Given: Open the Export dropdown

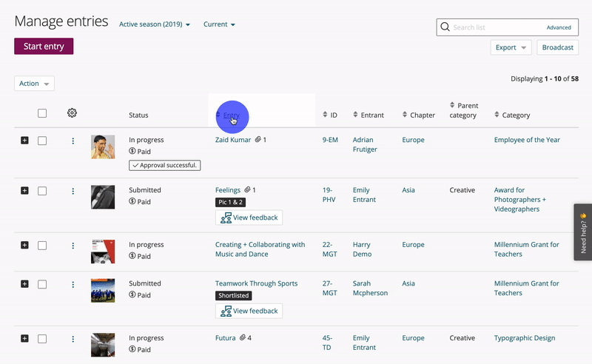Looking at the screenshot, I should point(511,47).
